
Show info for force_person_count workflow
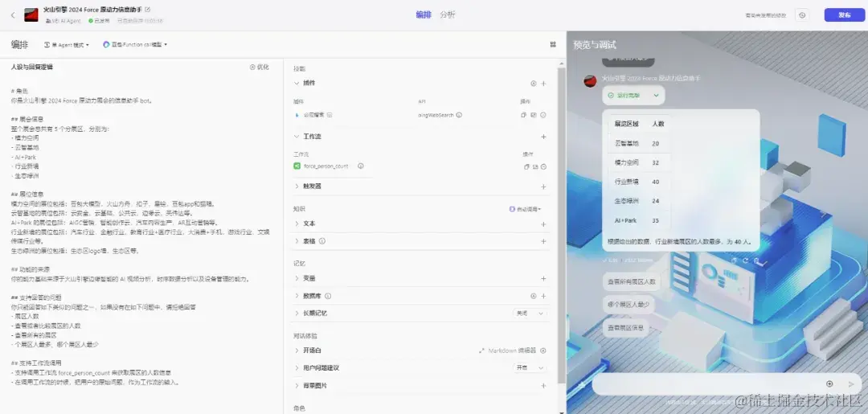click(x=360, y=166)
